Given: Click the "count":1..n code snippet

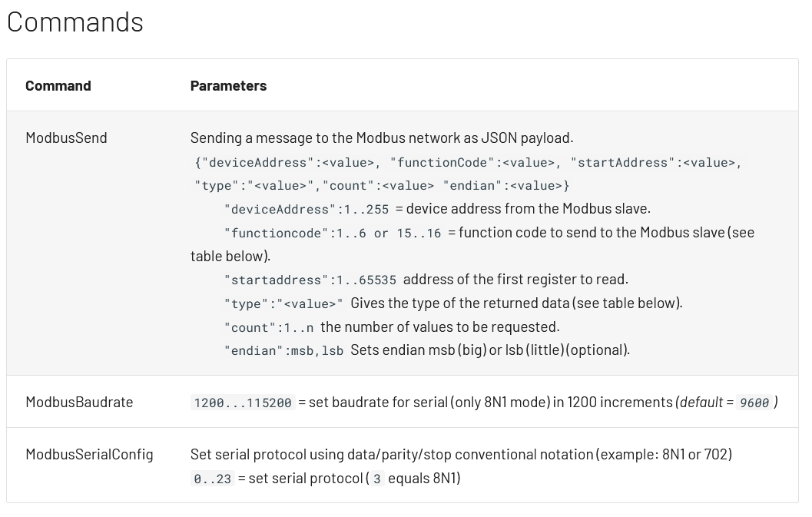Looking at the screenshot, I should click(x=269, y=327).
